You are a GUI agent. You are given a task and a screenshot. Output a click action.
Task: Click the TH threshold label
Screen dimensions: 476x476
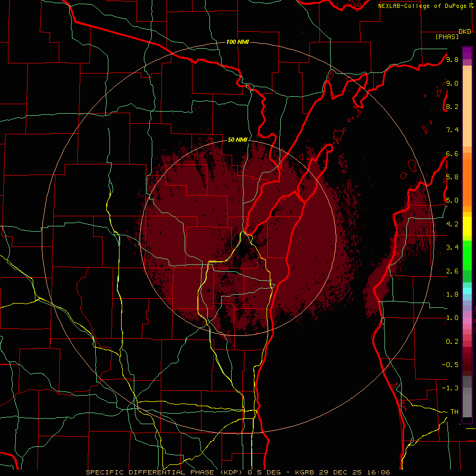click(454, 412)
